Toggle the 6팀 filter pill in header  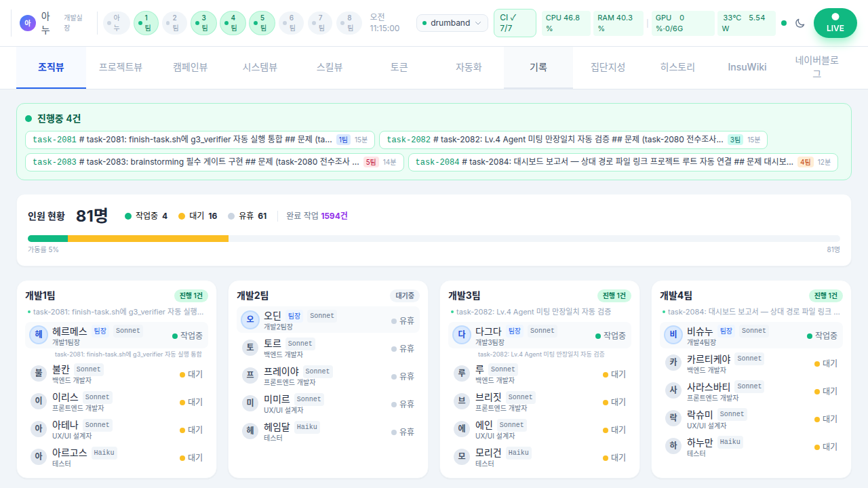coord(291,23)
